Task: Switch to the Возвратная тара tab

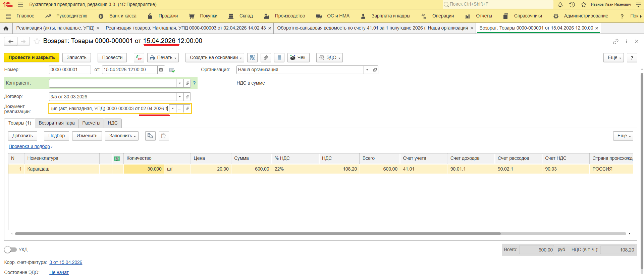Action: (x=57, y=123)
